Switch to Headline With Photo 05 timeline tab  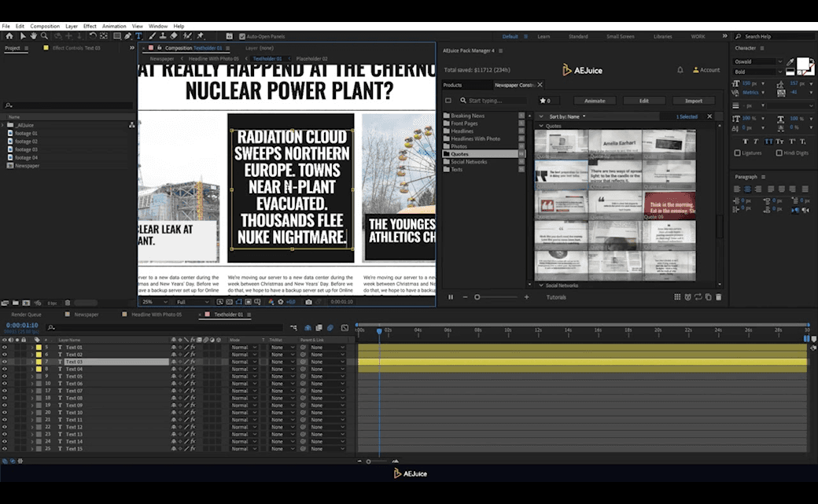pos(156,315)
